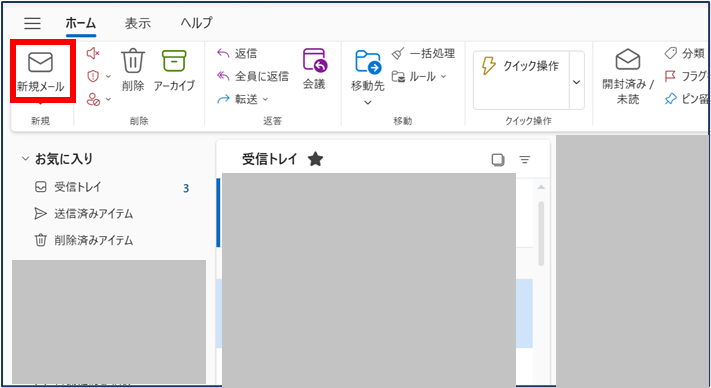
Task: Open the ルール rules button
Action: pos(414,77)
